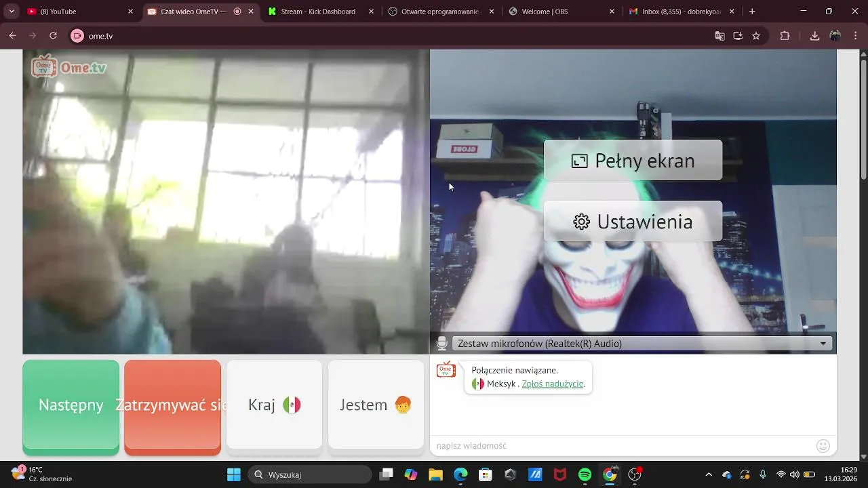This screenshot has width=868, height=488.
Task: Click the microphone icon beside device list
Action: point(442,344)
